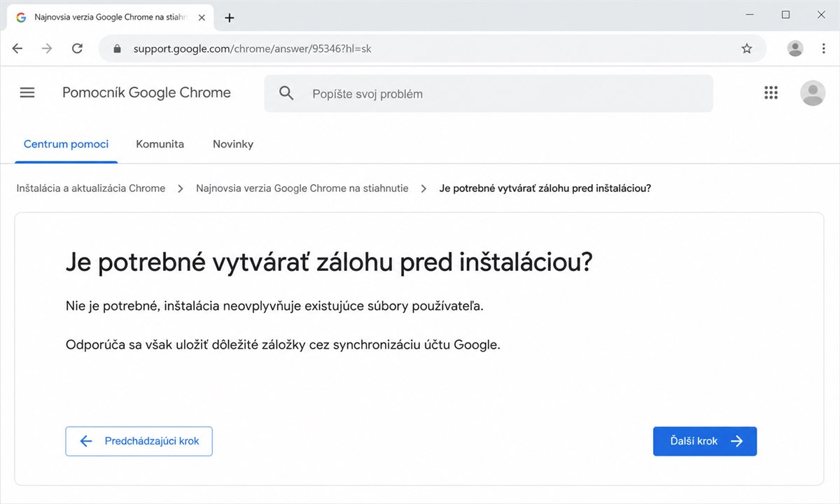This screenshot has width=840, height=504.
Task: Open Najnovsia verzia Google Chrome na stiahnutie breadcrumb
Action: tap(302, 188)
